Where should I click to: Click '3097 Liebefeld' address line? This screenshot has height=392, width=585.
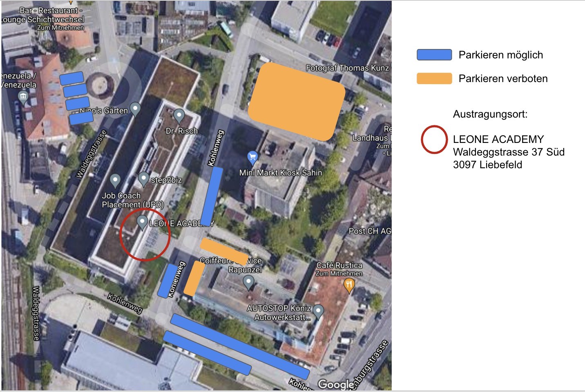point(487,165)
